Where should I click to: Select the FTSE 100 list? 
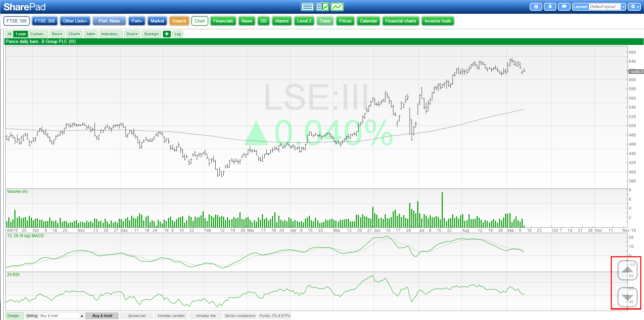[17, 21]
